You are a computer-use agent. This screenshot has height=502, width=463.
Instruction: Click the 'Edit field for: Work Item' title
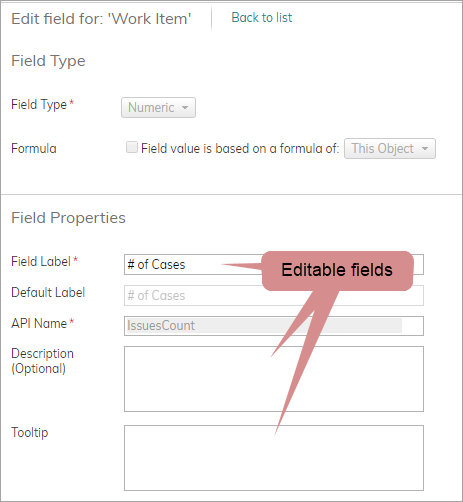101,19
